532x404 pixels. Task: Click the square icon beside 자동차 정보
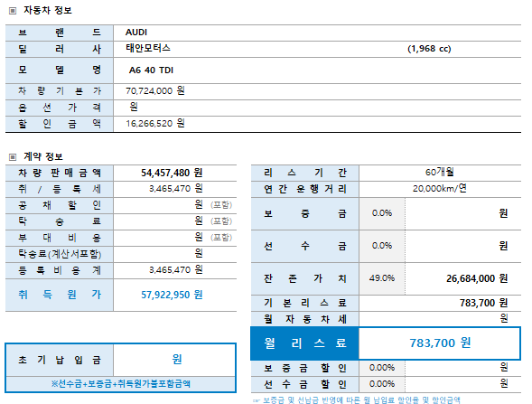tap(13, 11)
